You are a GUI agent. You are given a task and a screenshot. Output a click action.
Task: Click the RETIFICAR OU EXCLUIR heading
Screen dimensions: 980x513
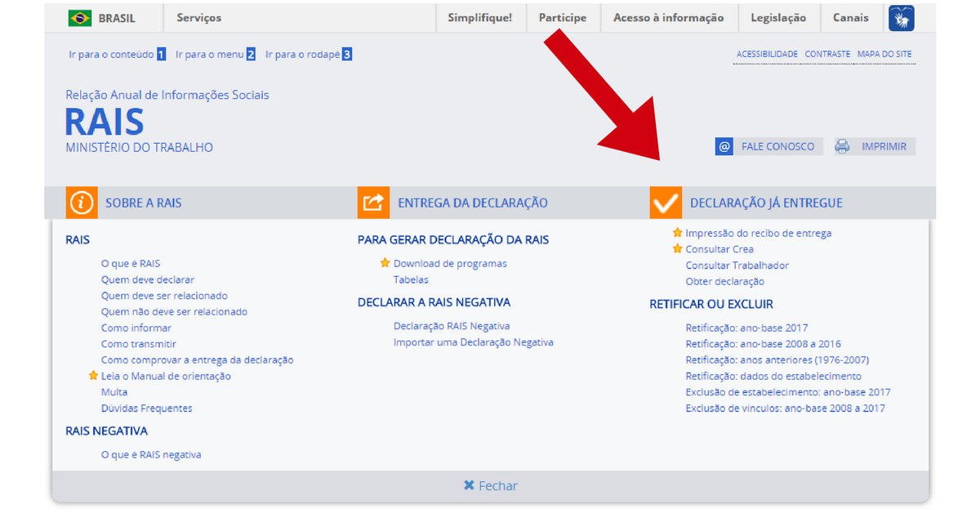[711, 304]
